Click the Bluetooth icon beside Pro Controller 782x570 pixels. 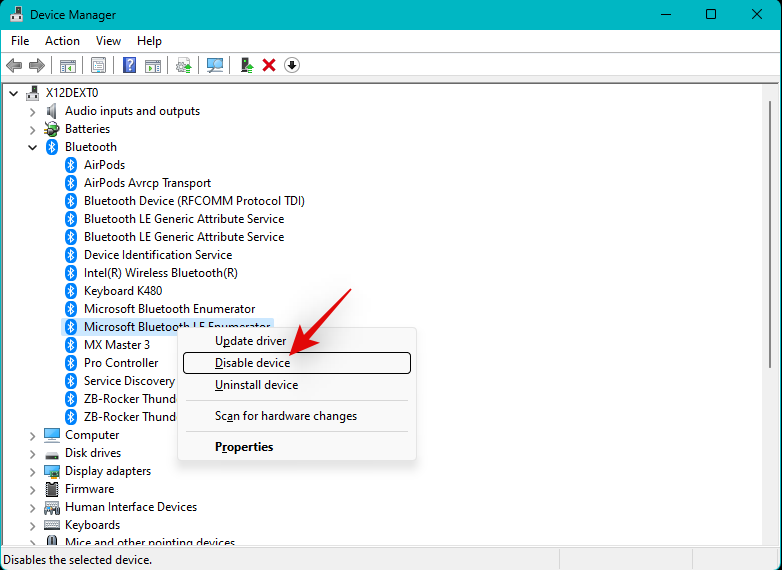71,363
